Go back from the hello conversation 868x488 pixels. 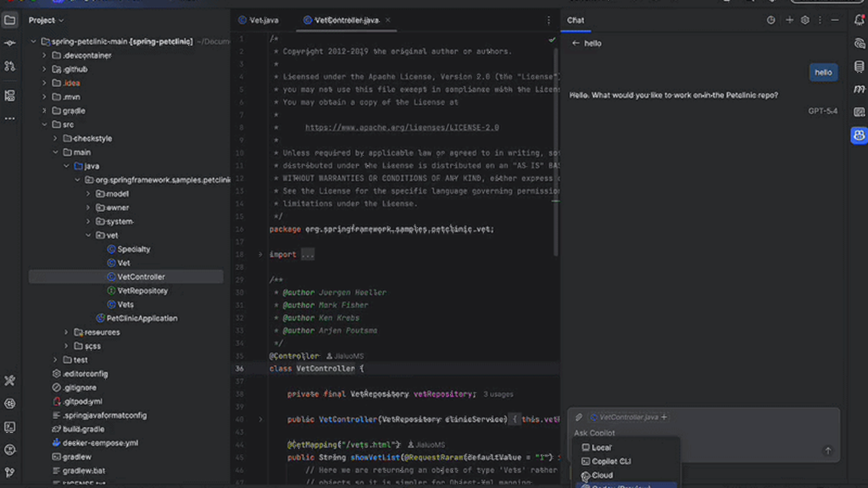(576, 43)
